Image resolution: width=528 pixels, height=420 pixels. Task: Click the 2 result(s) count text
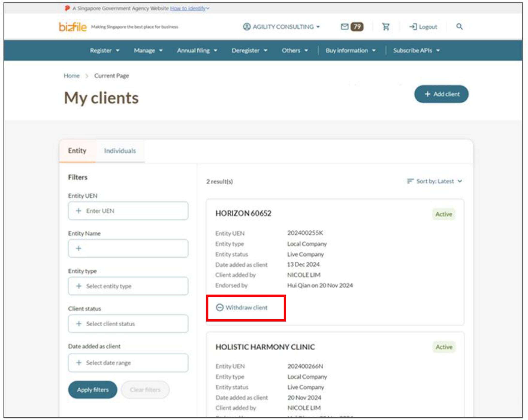(219, 181)
